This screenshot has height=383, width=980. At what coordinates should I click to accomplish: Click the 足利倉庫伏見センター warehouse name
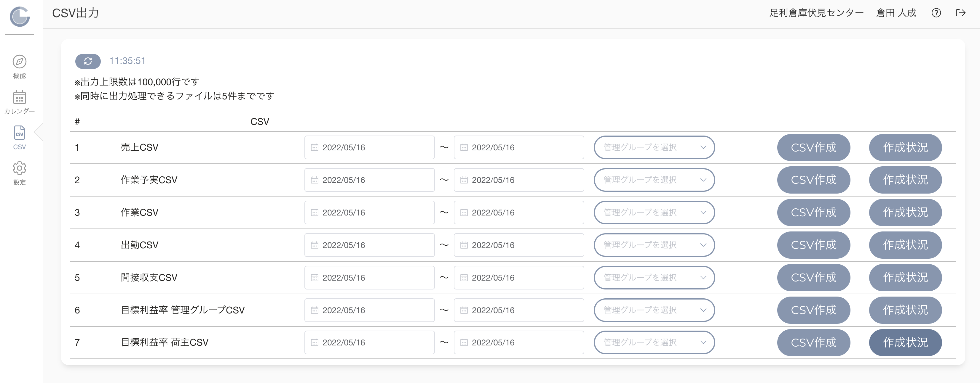[x=816, y=13]
